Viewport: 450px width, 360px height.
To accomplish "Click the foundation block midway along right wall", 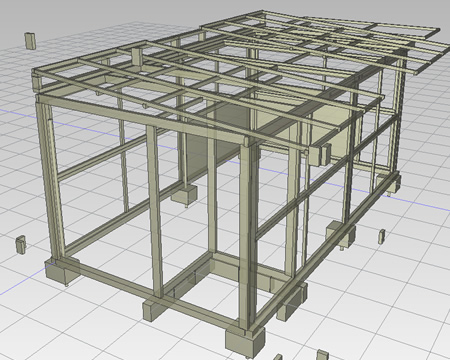I will [x=340, y=235].
